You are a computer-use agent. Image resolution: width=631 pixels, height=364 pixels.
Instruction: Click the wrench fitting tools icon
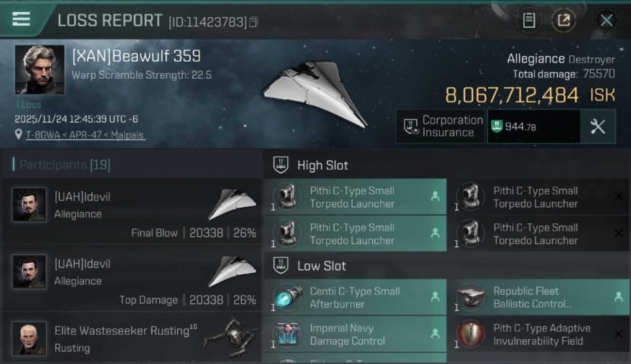598,127
